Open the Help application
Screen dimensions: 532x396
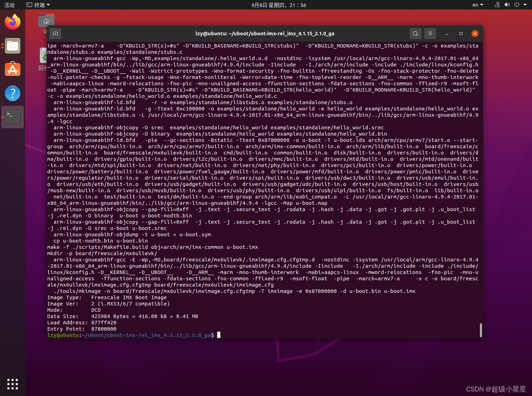tap(13, 93)
